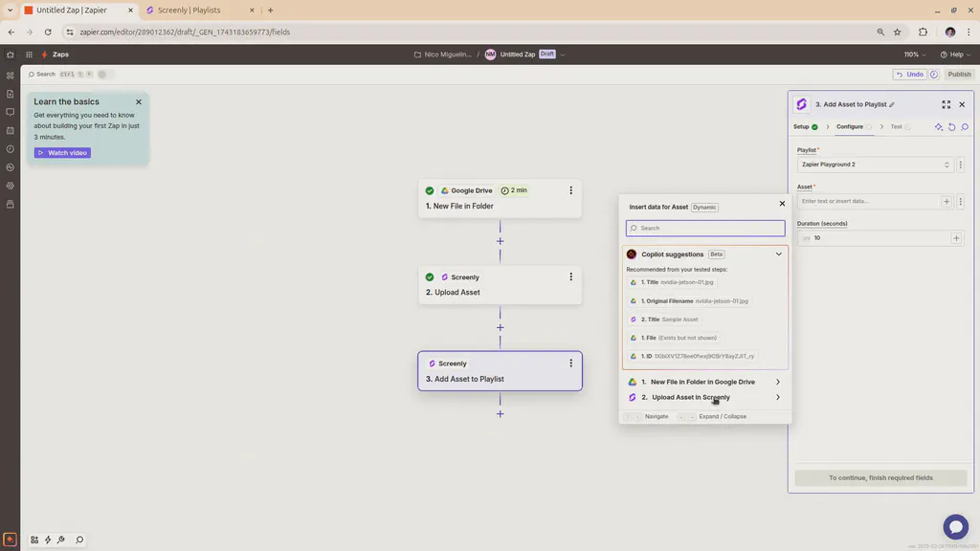
Task: Click the Search field in the Insert data dialog
Action: tap(704, 228)
